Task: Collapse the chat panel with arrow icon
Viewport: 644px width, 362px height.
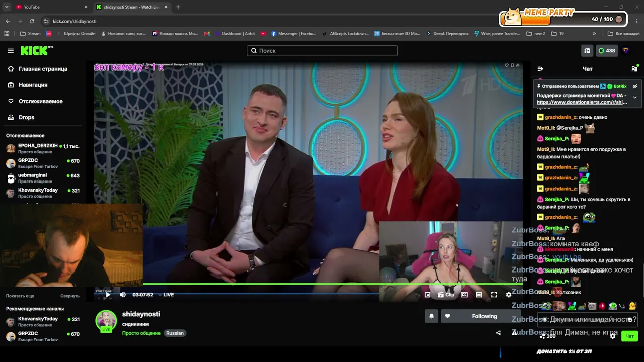Action: [540, 69]
